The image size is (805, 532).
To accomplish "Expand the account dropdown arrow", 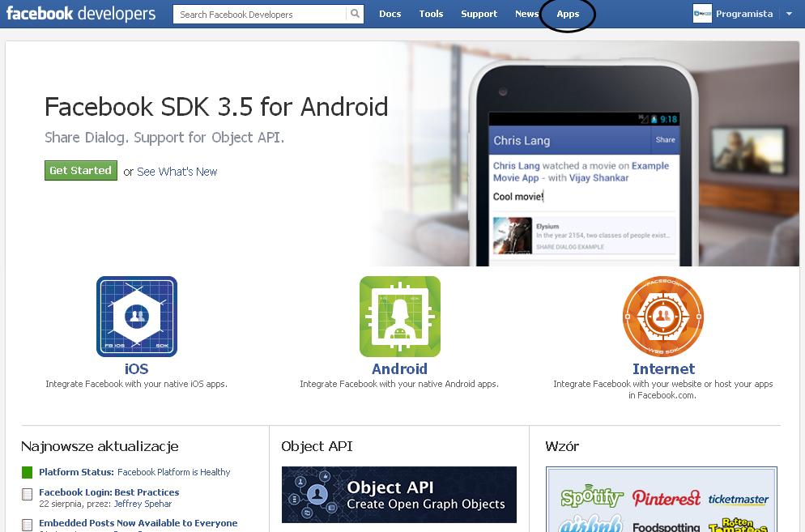I will point(789,14).
